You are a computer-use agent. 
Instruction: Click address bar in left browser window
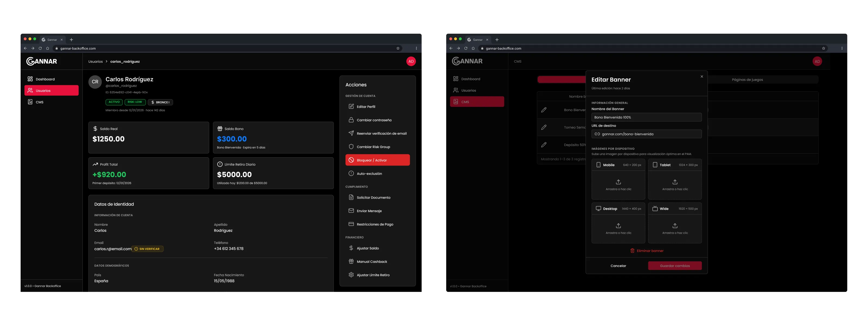click(x=228, y=48)
